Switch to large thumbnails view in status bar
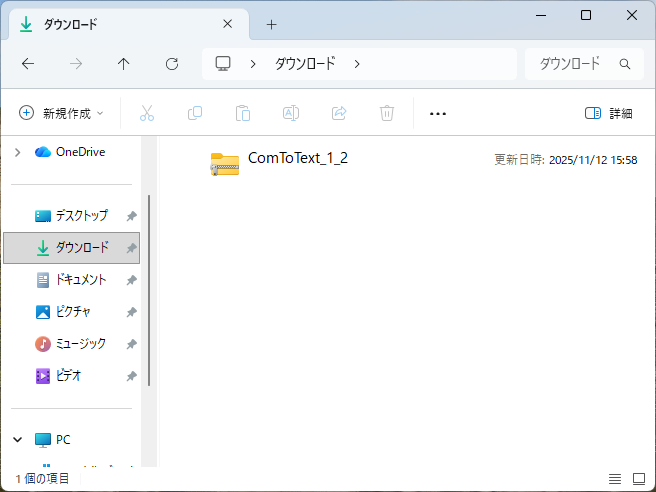 coord(639,479)
